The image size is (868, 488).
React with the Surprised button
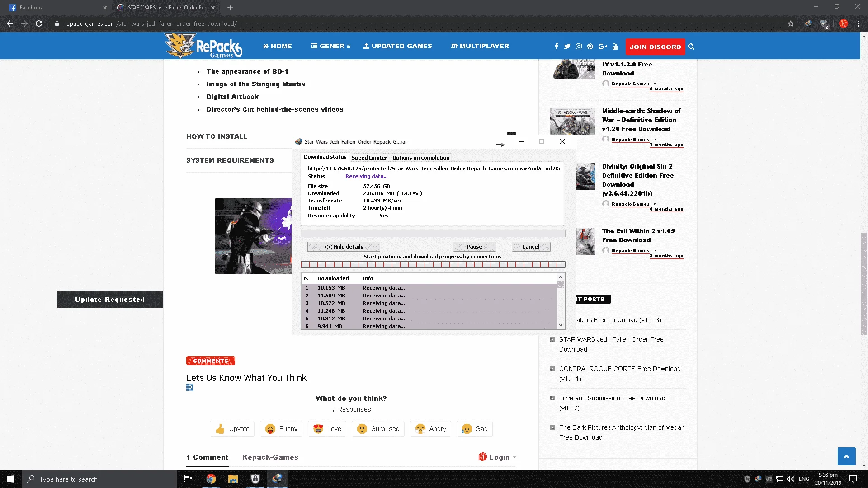pyautogui.click(x=378, y=429)
